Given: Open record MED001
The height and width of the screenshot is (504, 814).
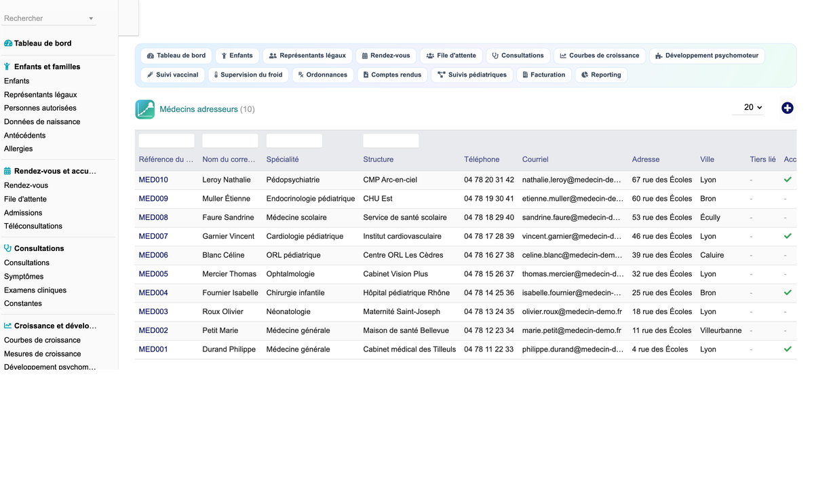Looking at the screenshot, I should 153,349.
